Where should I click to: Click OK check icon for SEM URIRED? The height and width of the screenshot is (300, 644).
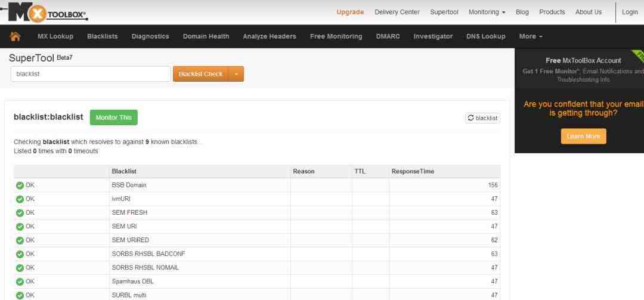20,240
